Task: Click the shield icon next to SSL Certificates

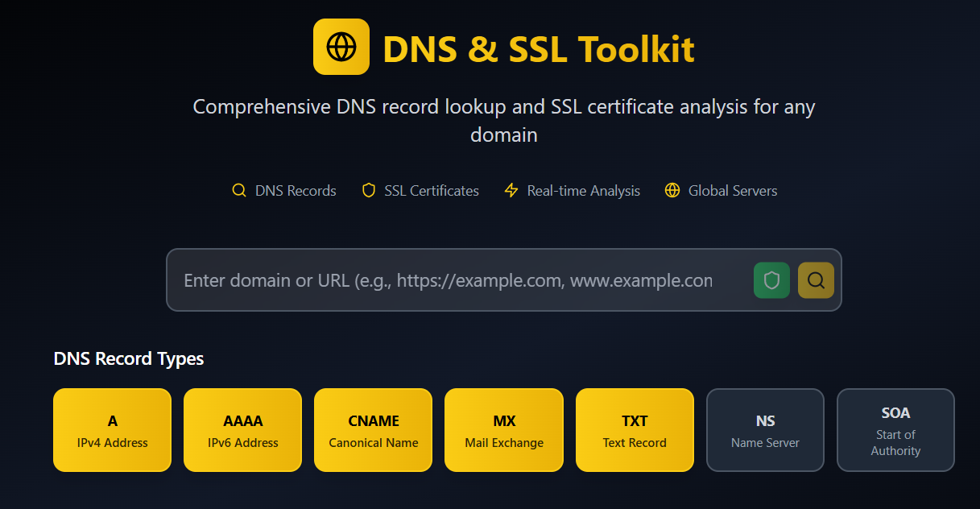Action: 369,191
